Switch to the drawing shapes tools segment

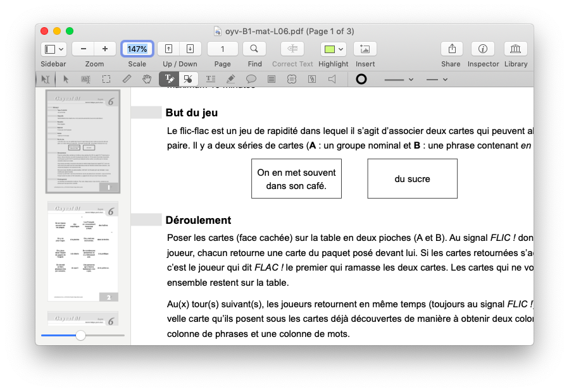(188, 79)
